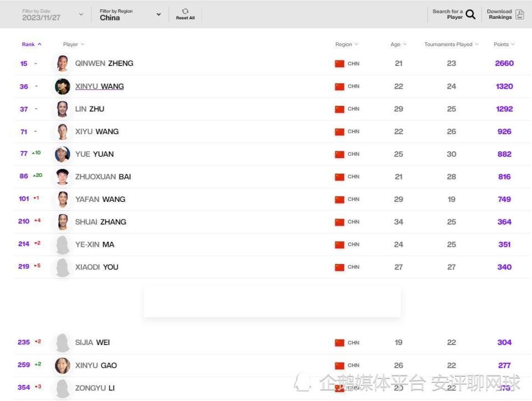Click Lin Zhu's avatar photo
Image resolution: width=532 pixels, height=401 pixels.
point(63,109)
